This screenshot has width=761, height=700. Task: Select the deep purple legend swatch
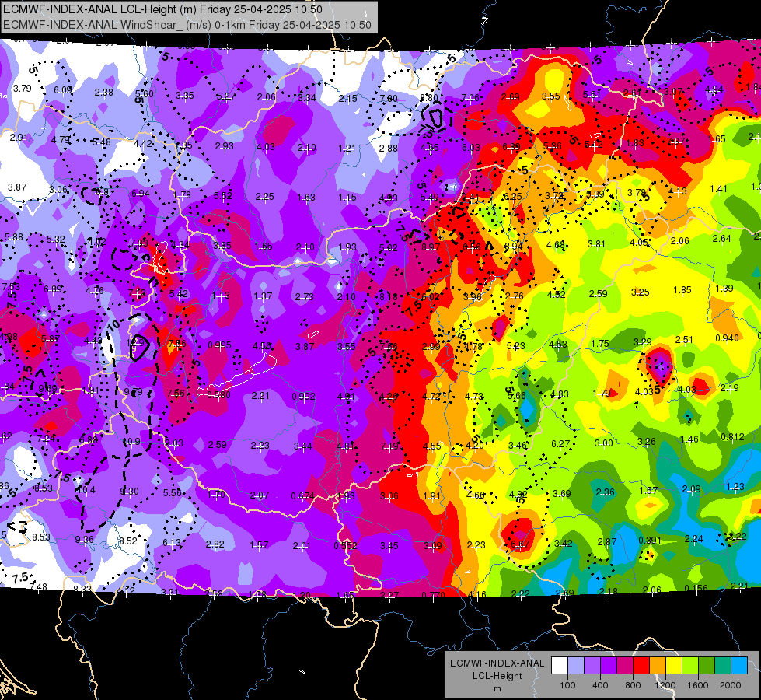[609, 666]
